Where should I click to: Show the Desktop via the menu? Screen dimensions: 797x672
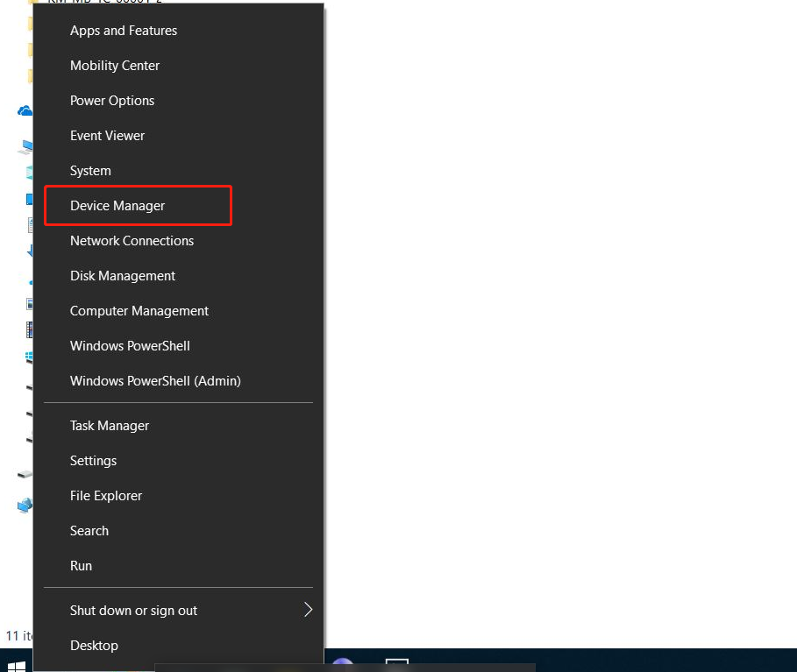94,646
